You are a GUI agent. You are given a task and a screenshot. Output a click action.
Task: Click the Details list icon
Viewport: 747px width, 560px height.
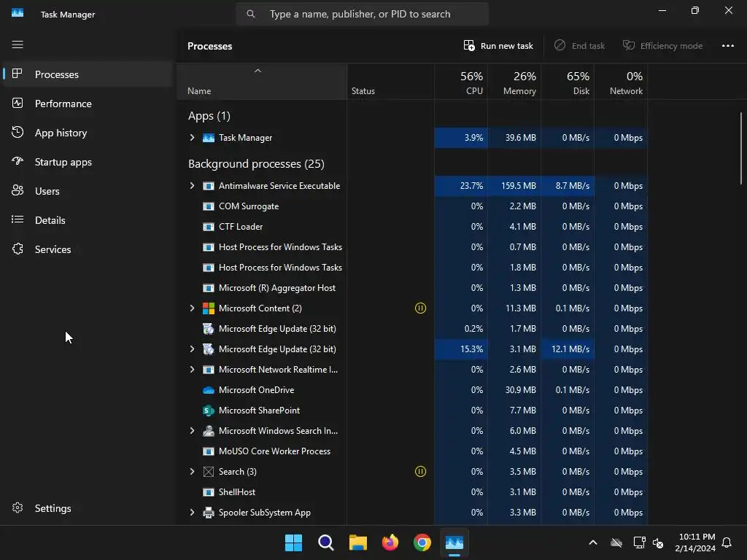18,219
